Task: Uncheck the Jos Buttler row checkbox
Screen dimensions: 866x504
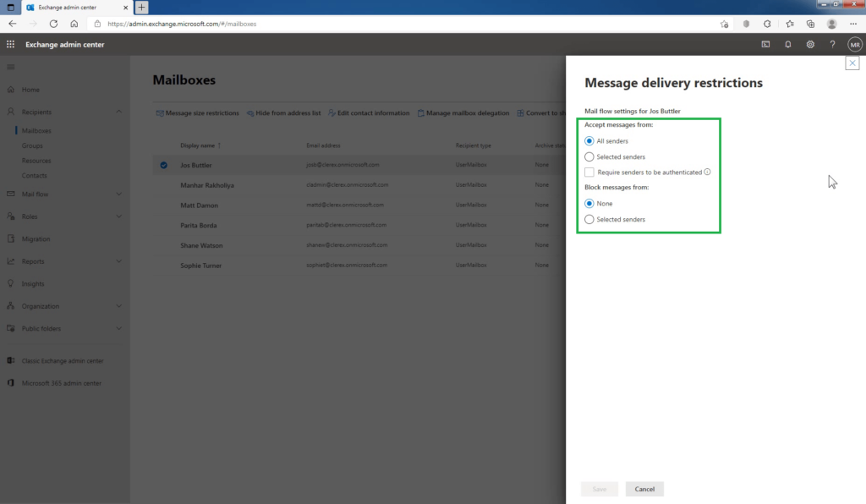Action: [x=163, y=165]
